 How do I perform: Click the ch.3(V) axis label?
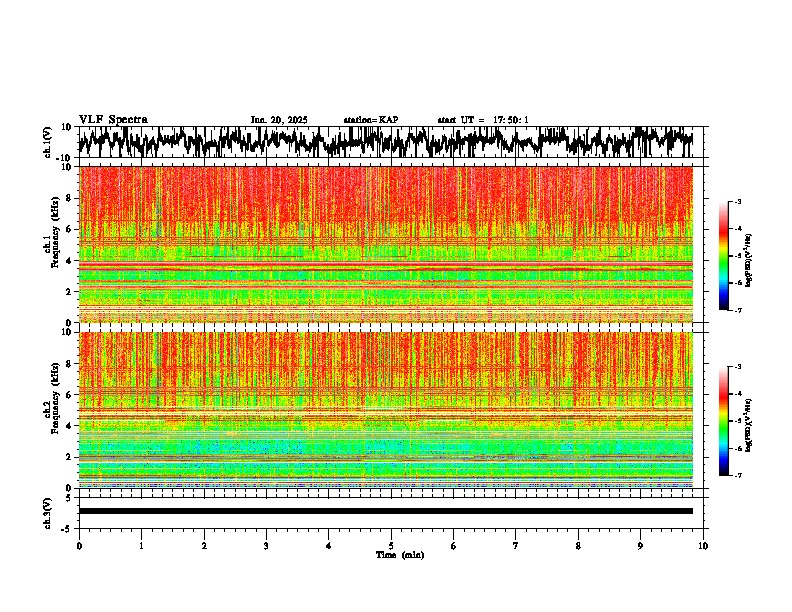[48, 513]
